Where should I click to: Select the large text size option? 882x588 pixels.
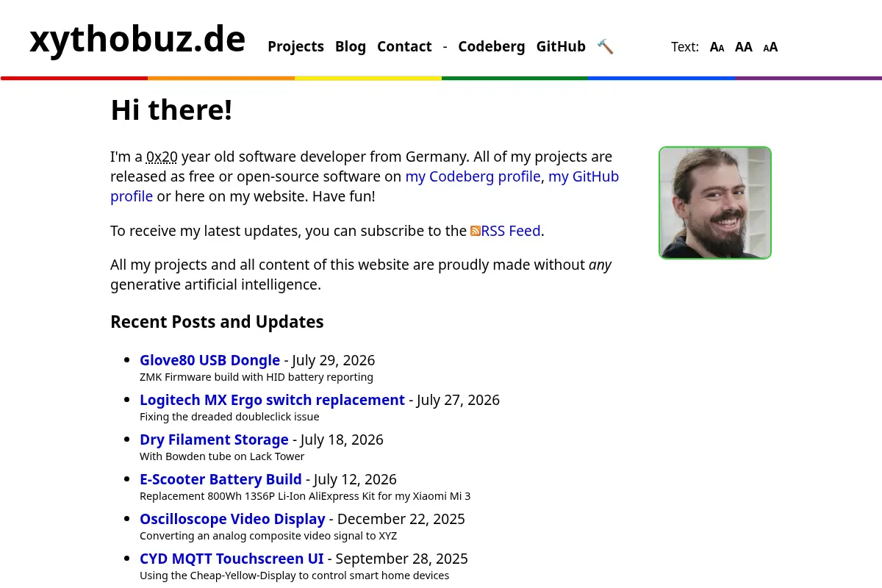770,47
